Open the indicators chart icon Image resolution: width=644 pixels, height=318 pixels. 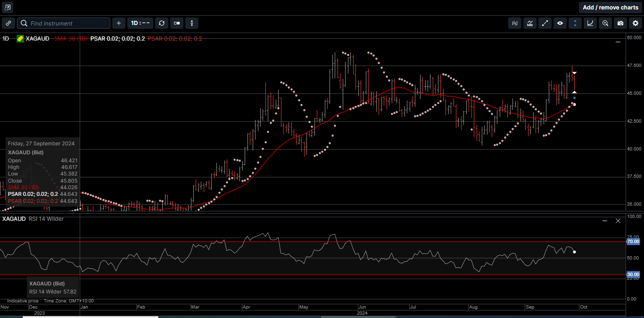[x=530, y=23]
